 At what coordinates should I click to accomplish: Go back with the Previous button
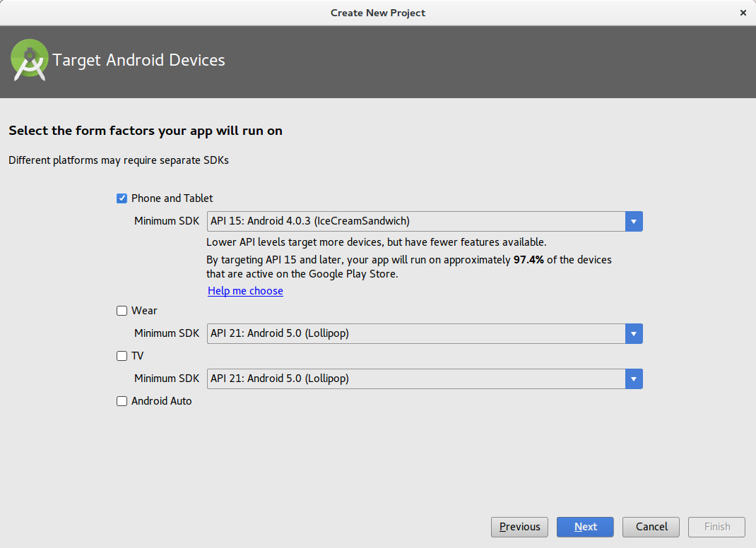point(519,527)
